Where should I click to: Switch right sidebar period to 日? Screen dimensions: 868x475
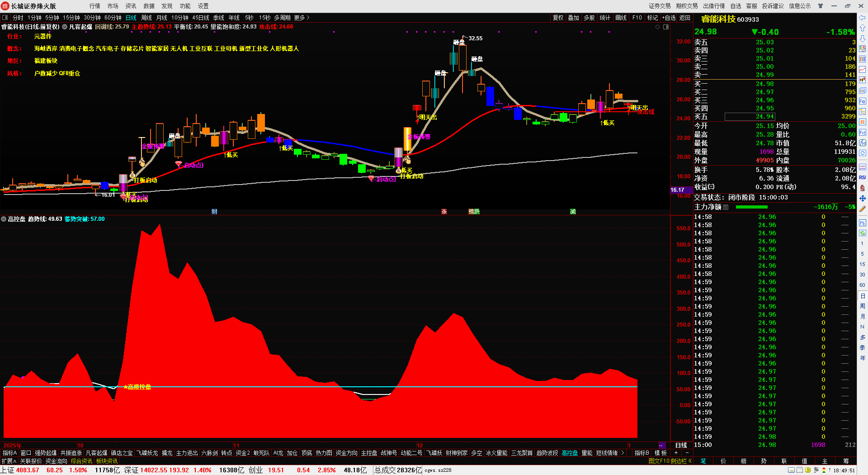tap(862, 296)
